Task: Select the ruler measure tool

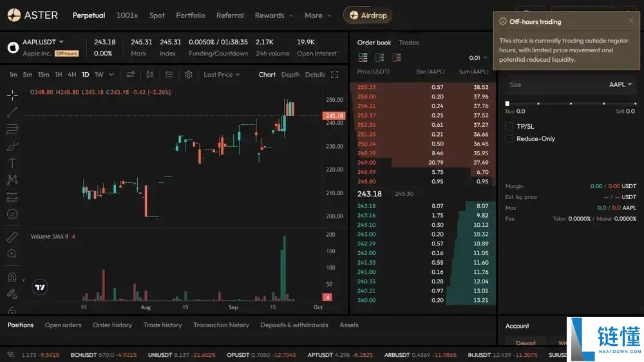Action: 12,236
